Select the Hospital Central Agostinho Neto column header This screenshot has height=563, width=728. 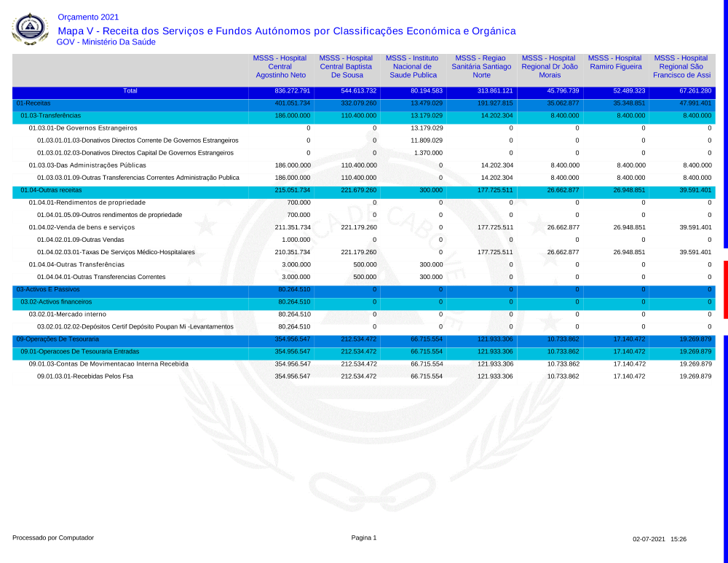[280, 66]
